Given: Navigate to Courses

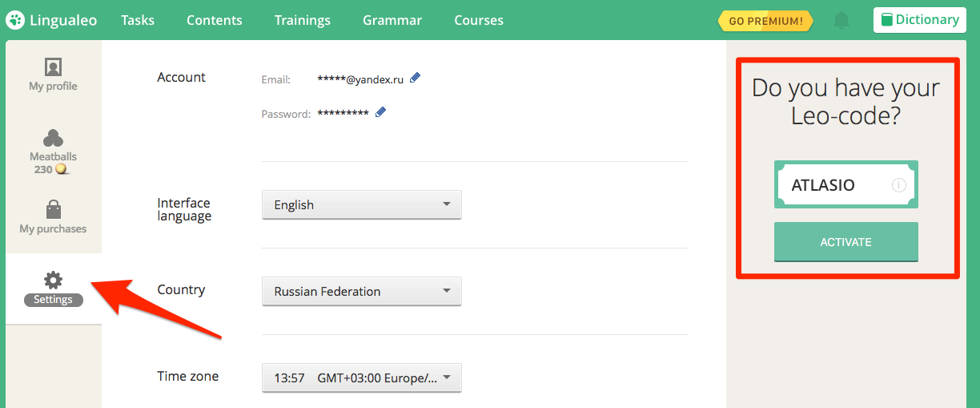Looking at the screenshot, I should click(x=479, y=20).
